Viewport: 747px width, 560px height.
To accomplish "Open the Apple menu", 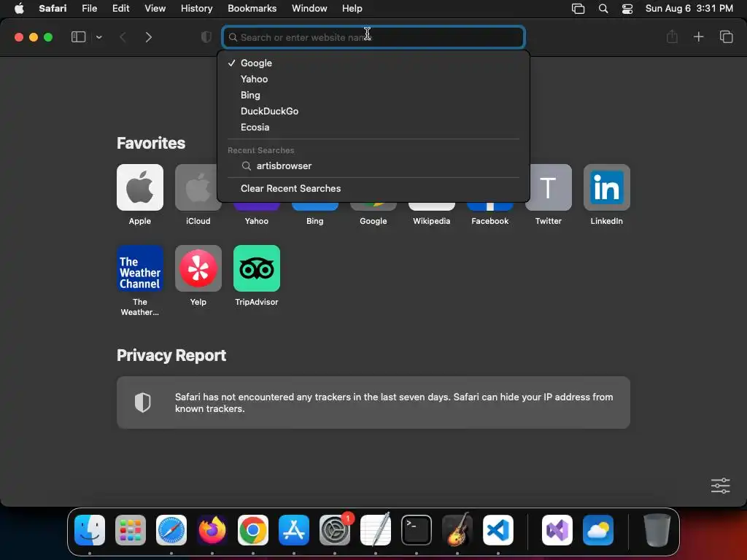I will [x=19, y=9].
